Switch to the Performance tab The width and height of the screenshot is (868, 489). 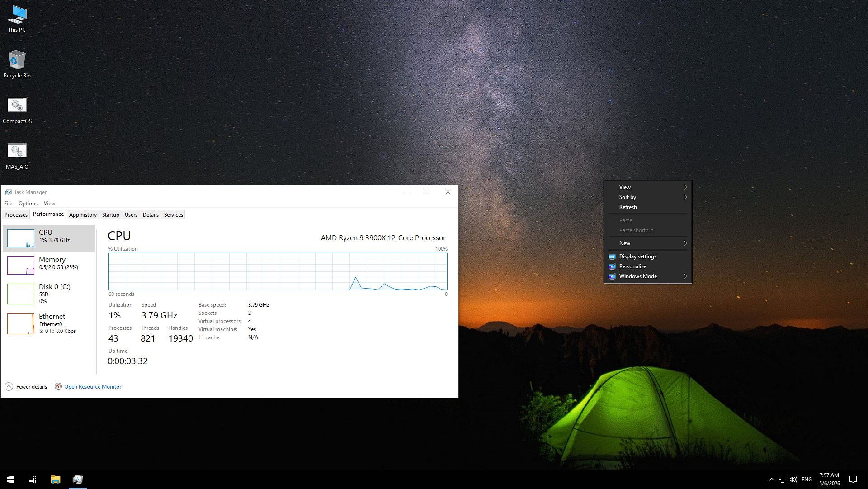(48, 214)
